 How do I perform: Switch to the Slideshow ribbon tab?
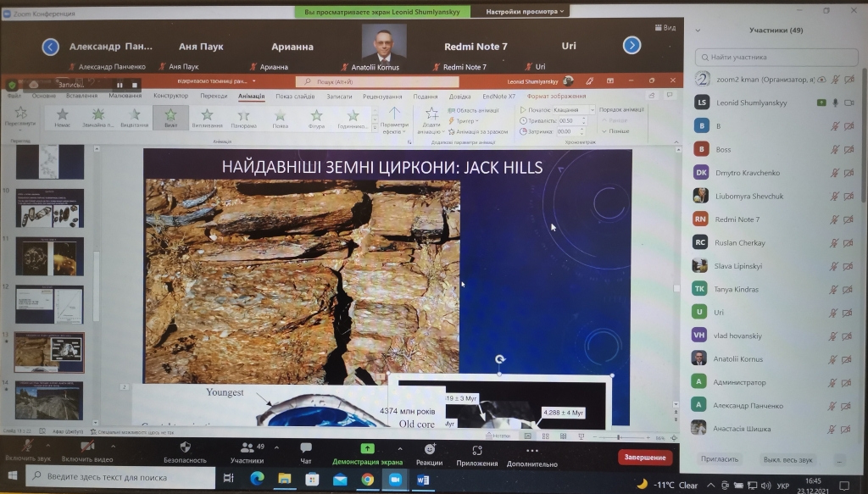pyautogui.click(x=295, y=97)
